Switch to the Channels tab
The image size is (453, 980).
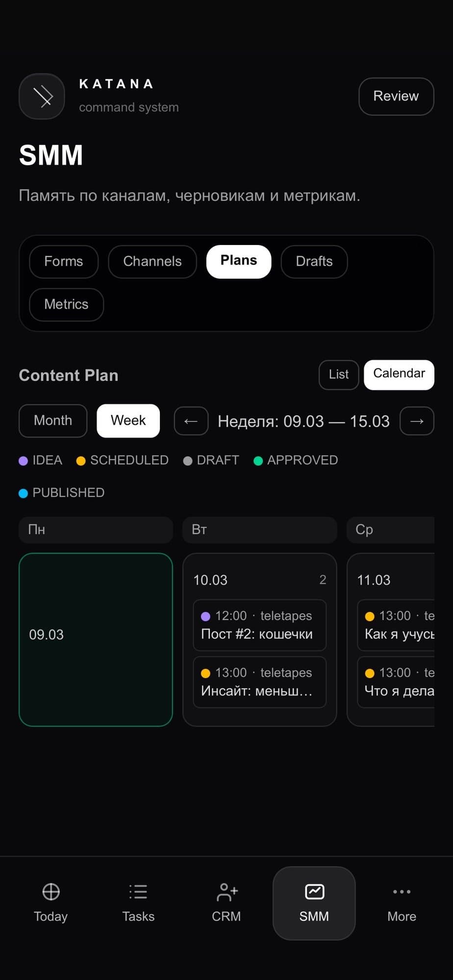coord(152,261)
